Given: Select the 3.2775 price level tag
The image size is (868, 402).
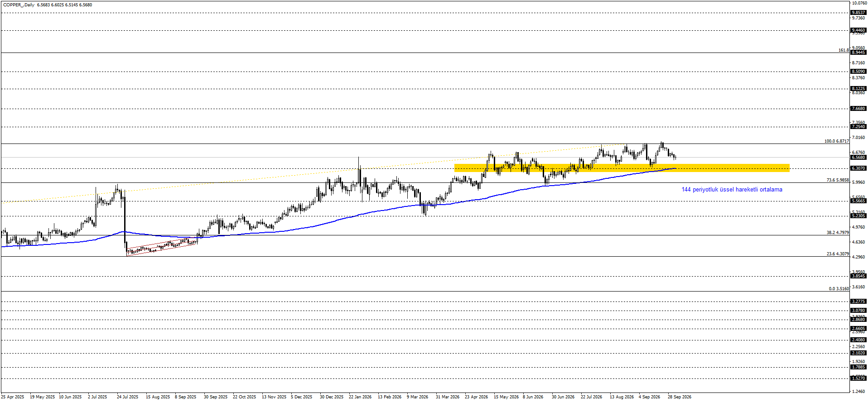Looking at the screenshot, I should 858,301.
